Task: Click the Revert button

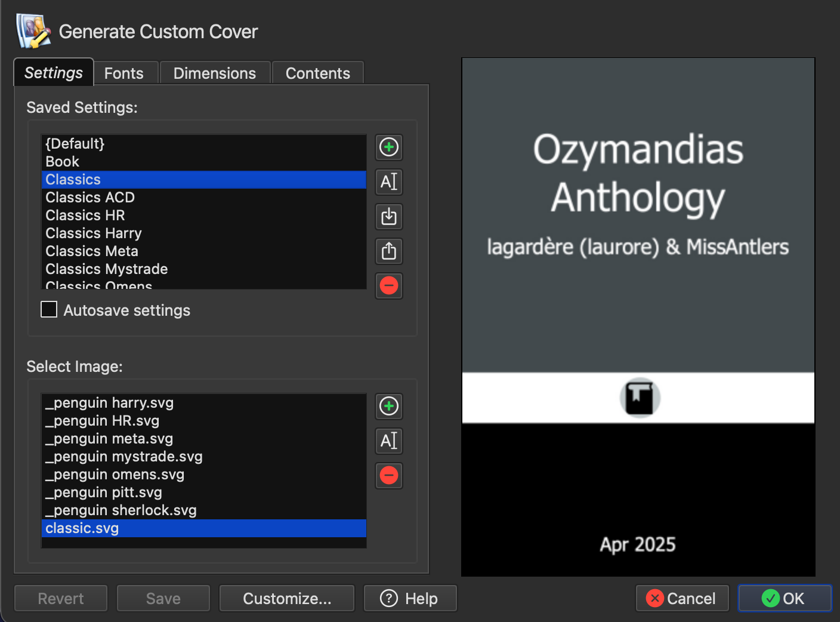Action: (x=61, y=598)
